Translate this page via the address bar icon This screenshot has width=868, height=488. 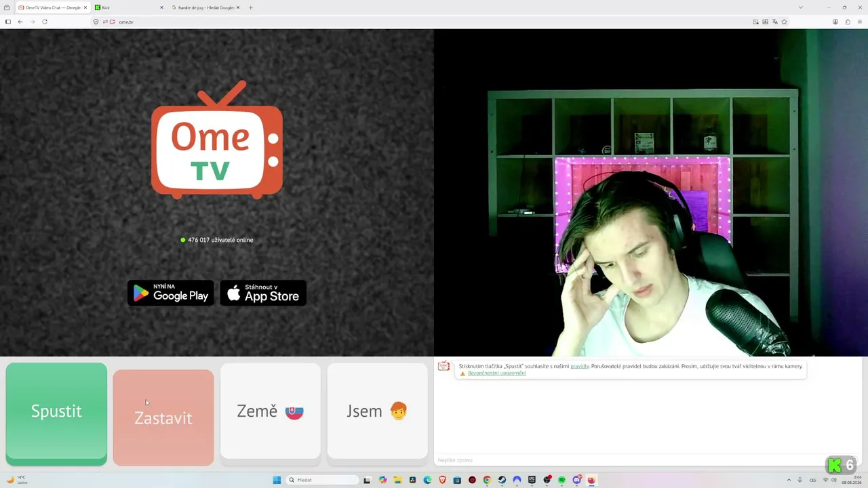pos(774,22)
